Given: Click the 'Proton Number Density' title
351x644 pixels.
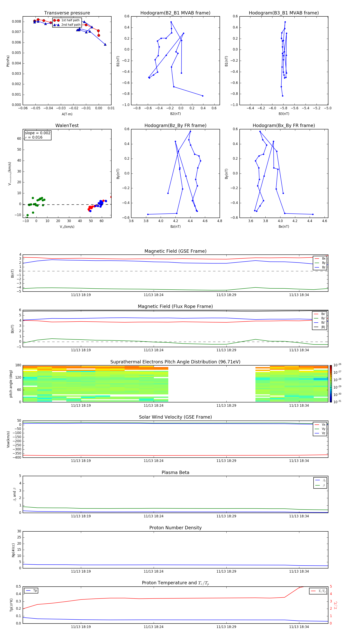Looking at the screenshot, I should [x=175, y=528].
